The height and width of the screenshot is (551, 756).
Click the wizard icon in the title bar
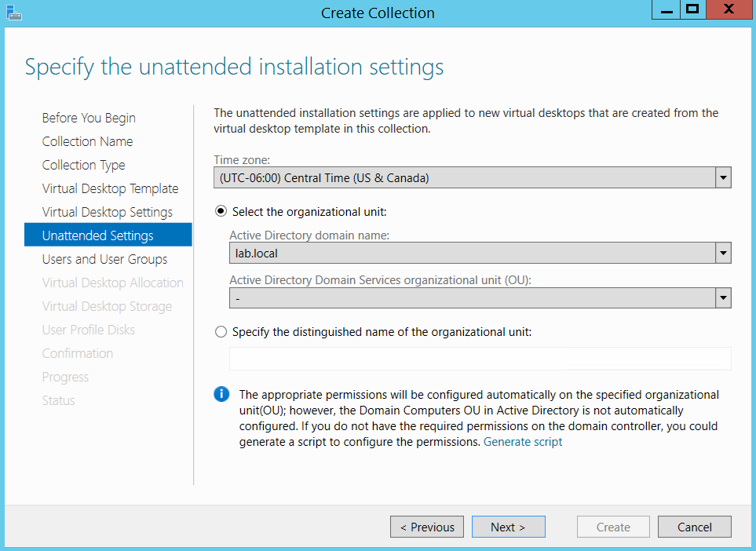tap(13, 13)
